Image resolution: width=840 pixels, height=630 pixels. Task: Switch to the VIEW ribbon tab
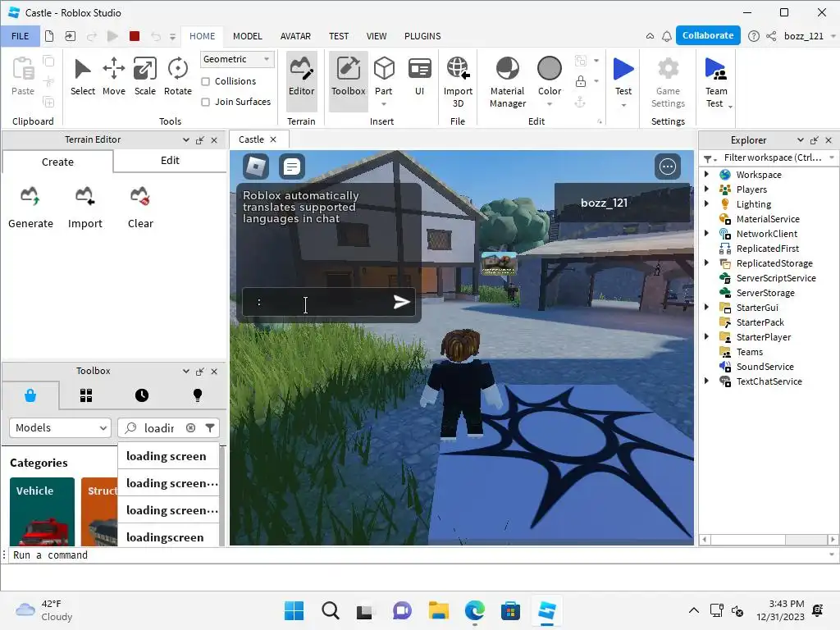pyautogui.click(x=376, y=36)
